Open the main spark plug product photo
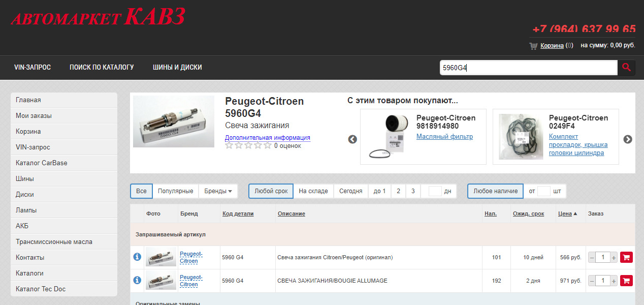Screen dimensions: 644x305 click(x=174, y=121)
